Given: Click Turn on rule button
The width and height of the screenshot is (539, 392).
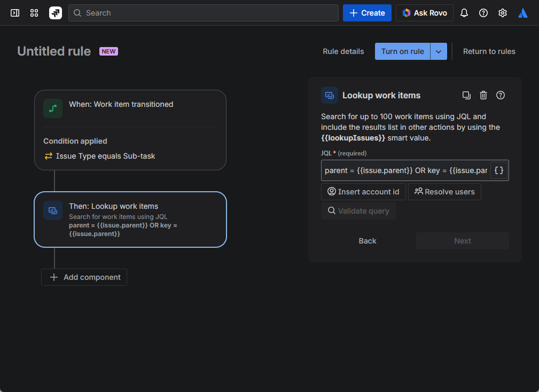Looking at the screenshot, I should [x=402, y=52].
